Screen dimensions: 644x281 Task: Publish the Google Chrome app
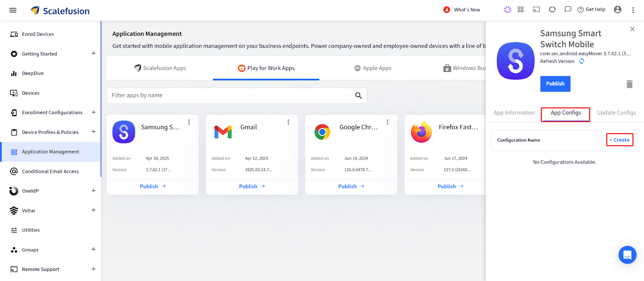click(x=351, y=187)
